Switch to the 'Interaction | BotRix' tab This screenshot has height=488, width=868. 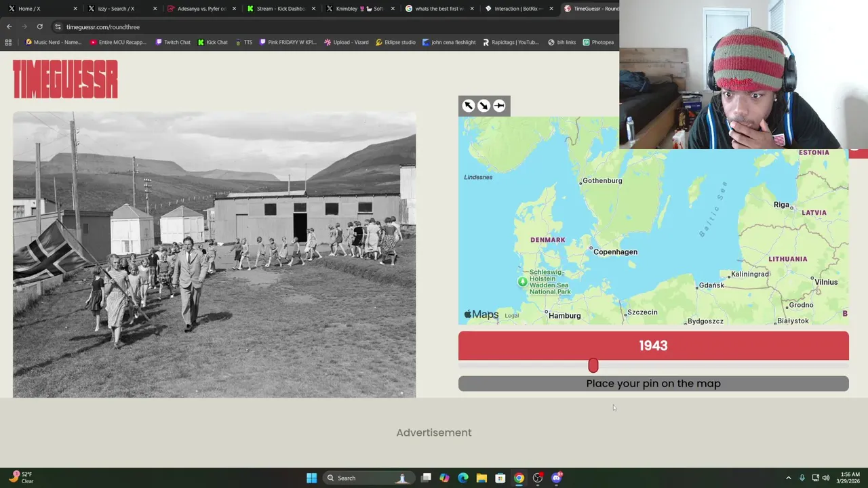[518, 9]
